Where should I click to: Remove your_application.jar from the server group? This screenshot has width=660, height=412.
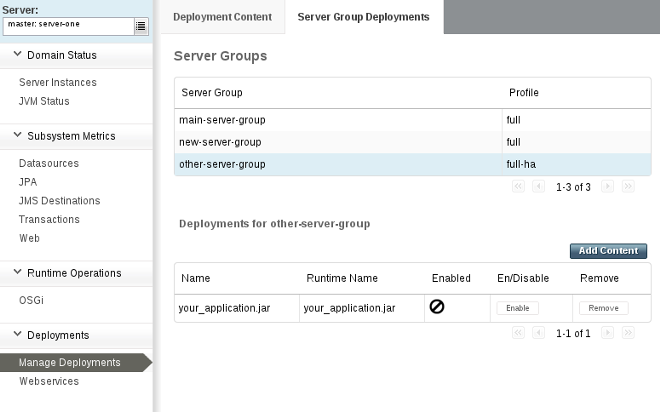click(x=603, y=308)
